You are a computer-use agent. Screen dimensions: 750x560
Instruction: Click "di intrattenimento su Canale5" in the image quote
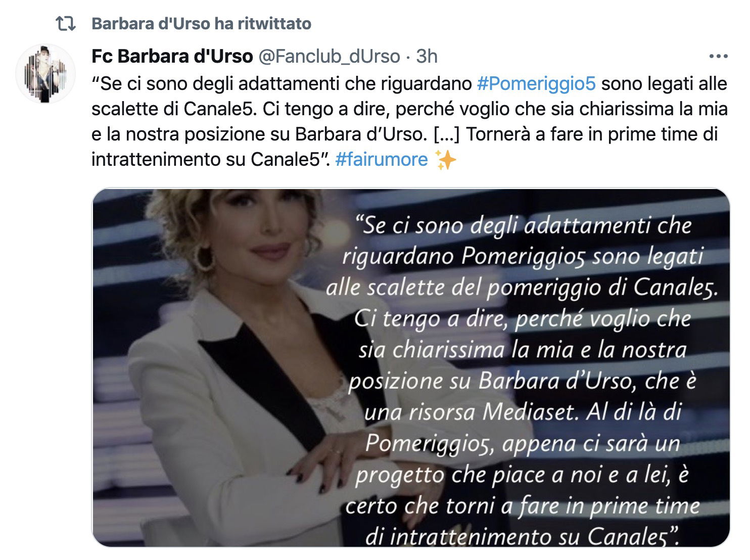[521, 536]
